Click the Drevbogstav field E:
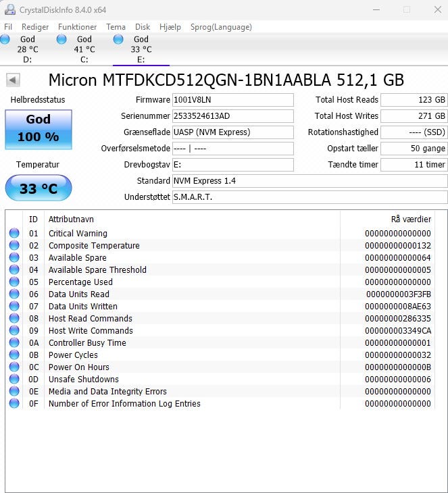 233,165
